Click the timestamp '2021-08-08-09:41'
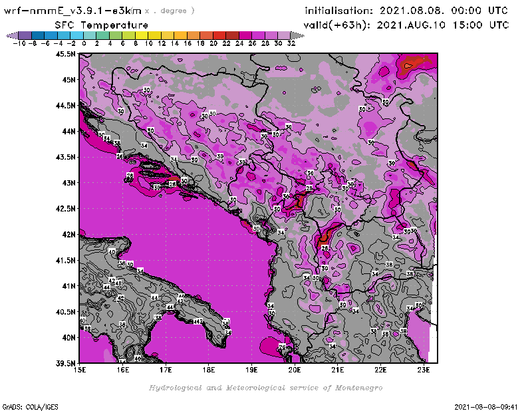The width and height of the screenshot is (532, 411). click(486, 407)
